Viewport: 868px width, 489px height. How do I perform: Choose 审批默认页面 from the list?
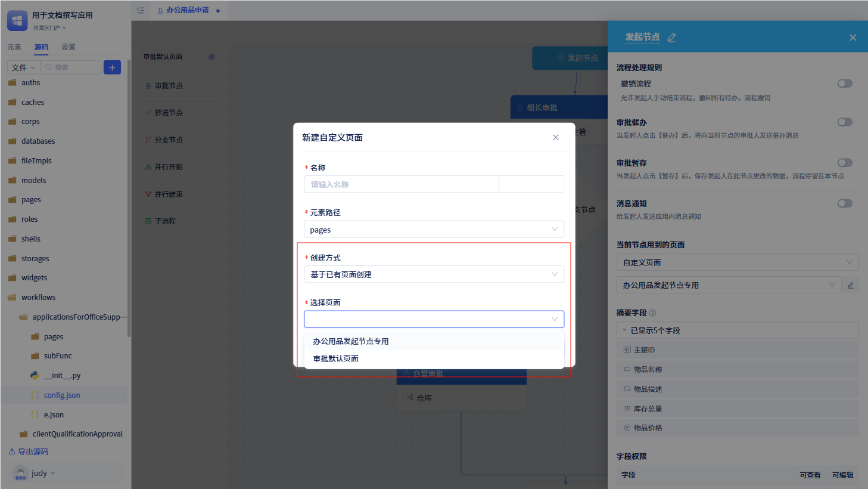[434, 358]
